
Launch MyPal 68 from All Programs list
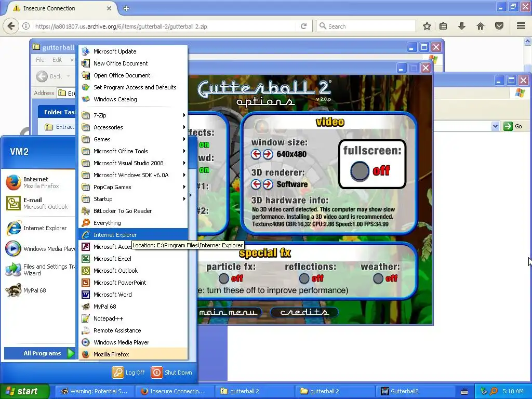pos(134,307)
